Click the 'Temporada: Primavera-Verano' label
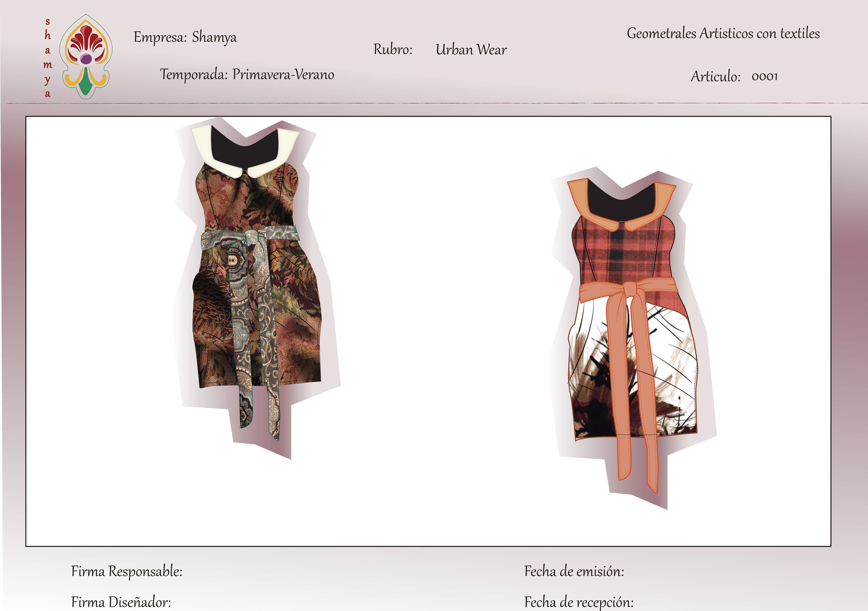This screenshot has width=868, height=611. [x=247, y=74]
